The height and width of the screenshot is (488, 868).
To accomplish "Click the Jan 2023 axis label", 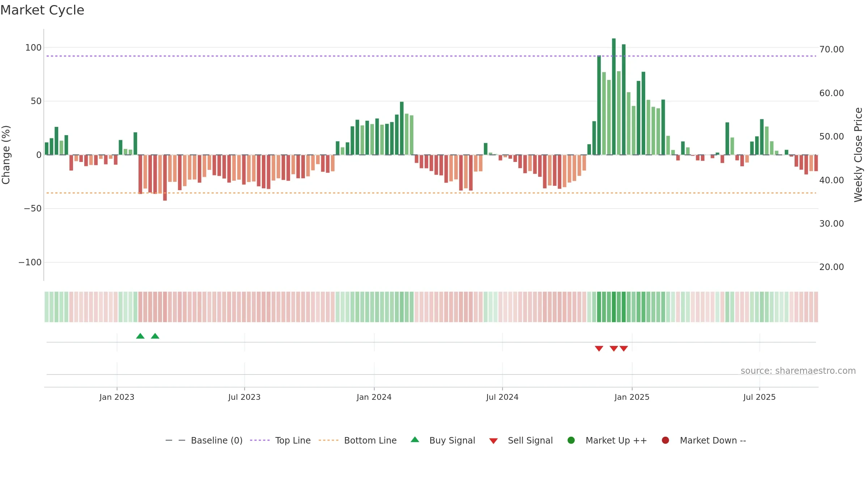I will 117,397.
